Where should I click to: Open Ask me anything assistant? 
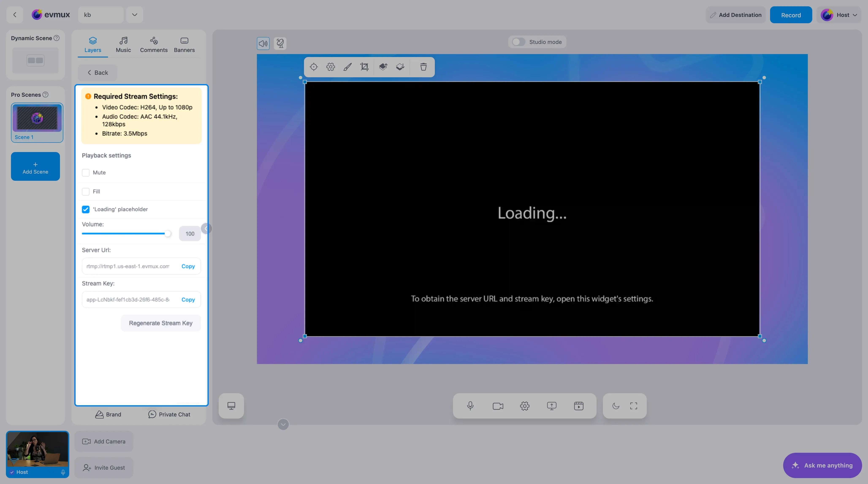pos(822,465)
